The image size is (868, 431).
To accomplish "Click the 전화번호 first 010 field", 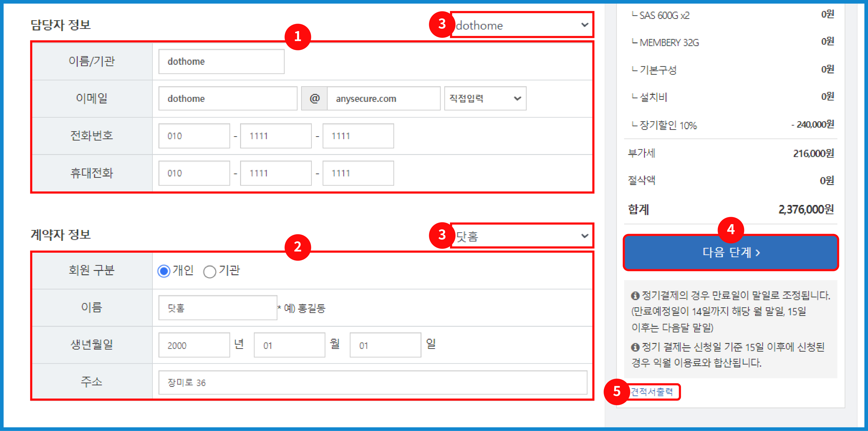I will pyautogui.click(x=194, y=136).
